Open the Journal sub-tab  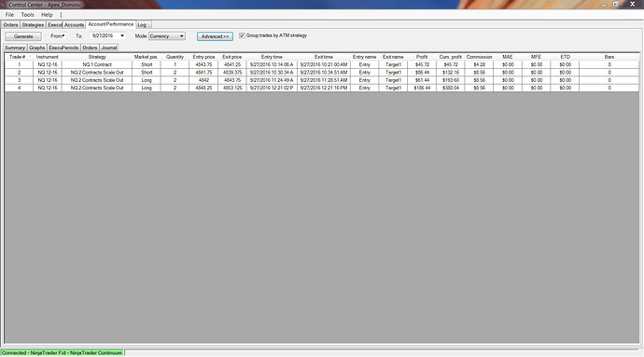[109, 48]
